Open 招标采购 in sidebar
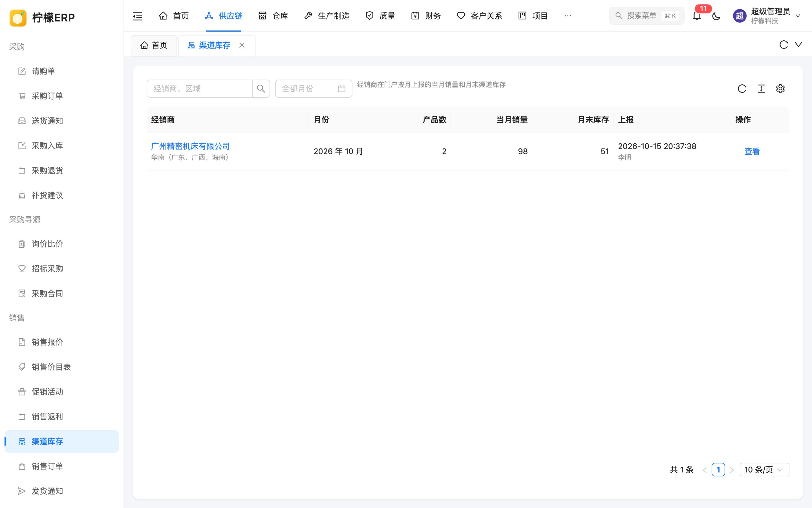This screenshot has width=812, height=508. (62, 269)
